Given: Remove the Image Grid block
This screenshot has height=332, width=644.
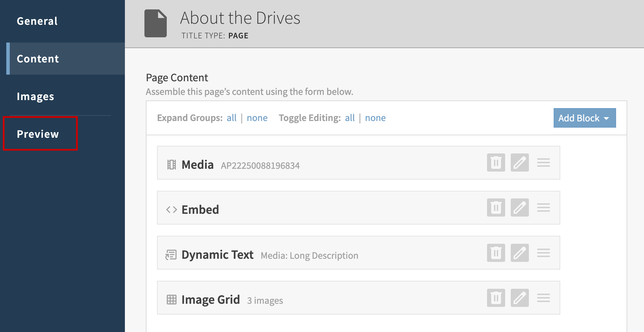Looking at the screenshot, I should pos(496,298).
